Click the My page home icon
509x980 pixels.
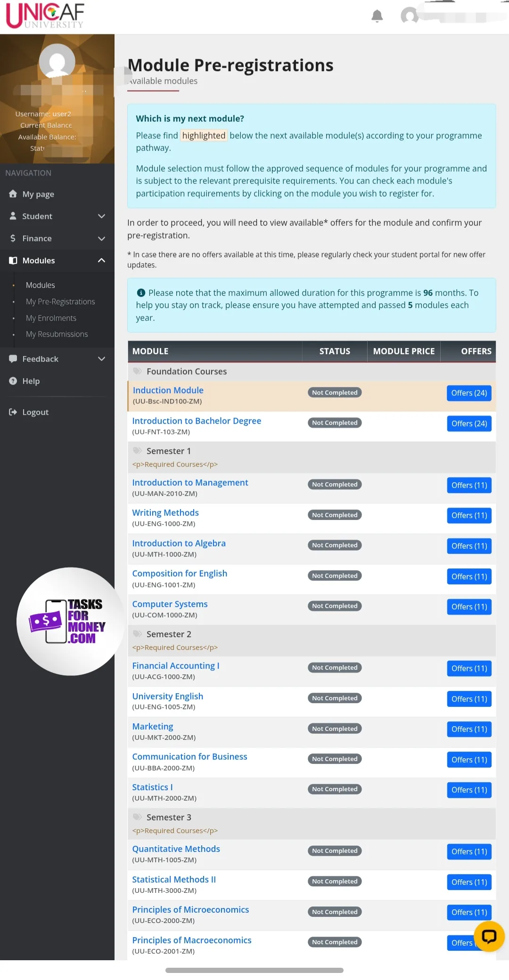13,194
